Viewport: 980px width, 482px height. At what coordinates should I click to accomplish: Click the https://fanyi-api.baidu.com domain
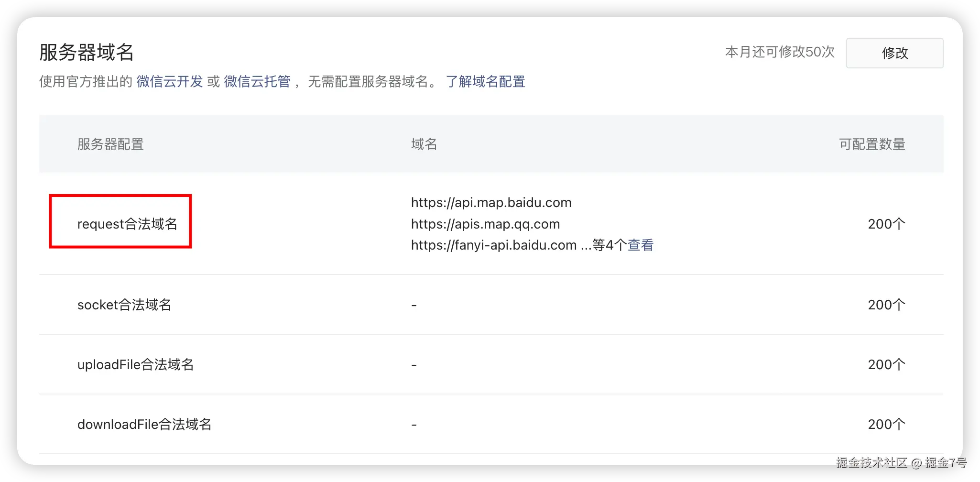pos(494,245)
